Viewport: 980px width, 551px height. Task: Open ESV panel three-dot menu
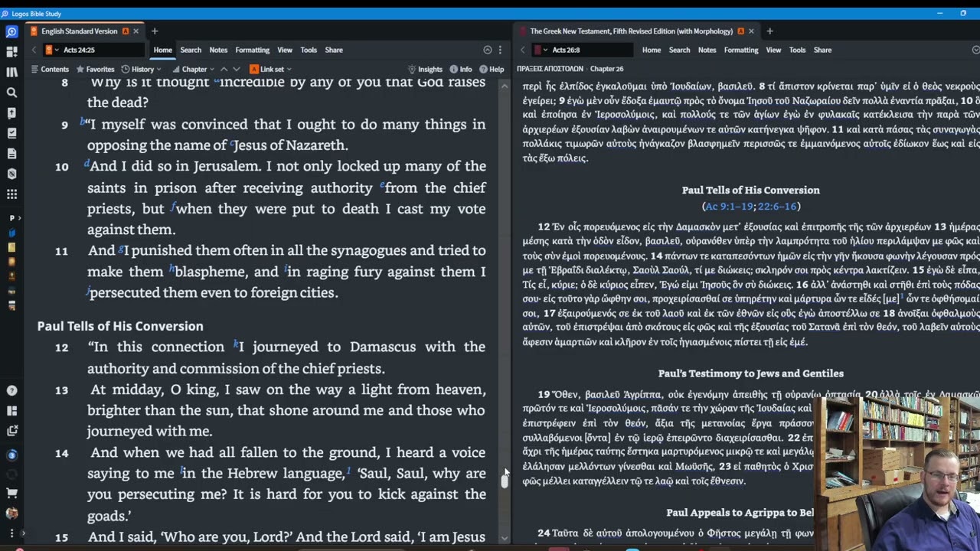[500, 50]
